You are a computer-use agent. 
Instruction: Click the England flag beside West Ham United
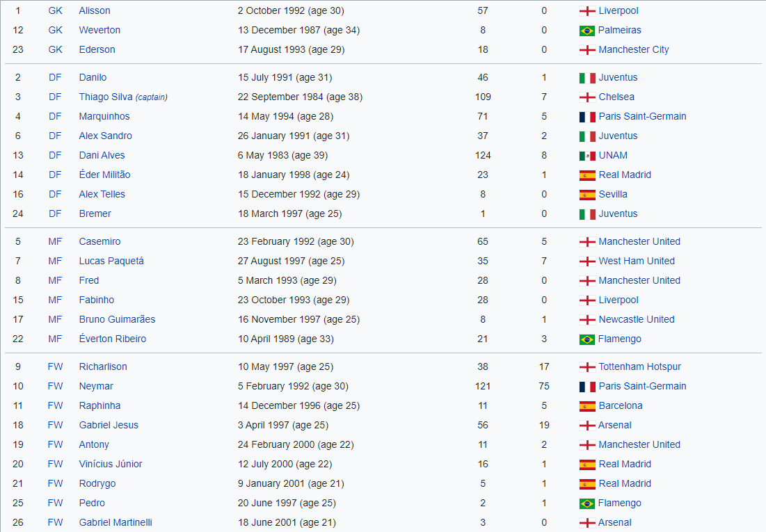coord(587,261)
